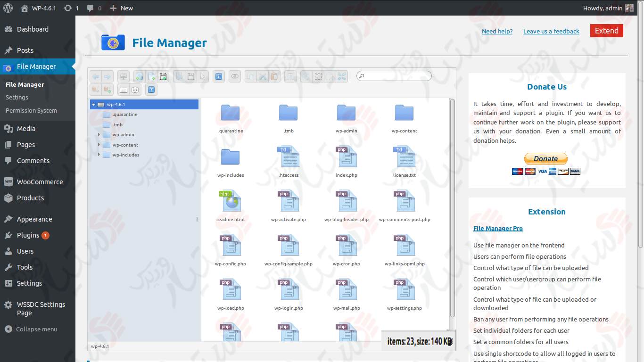Toggle list view in the toolbar

click(123, 89)
